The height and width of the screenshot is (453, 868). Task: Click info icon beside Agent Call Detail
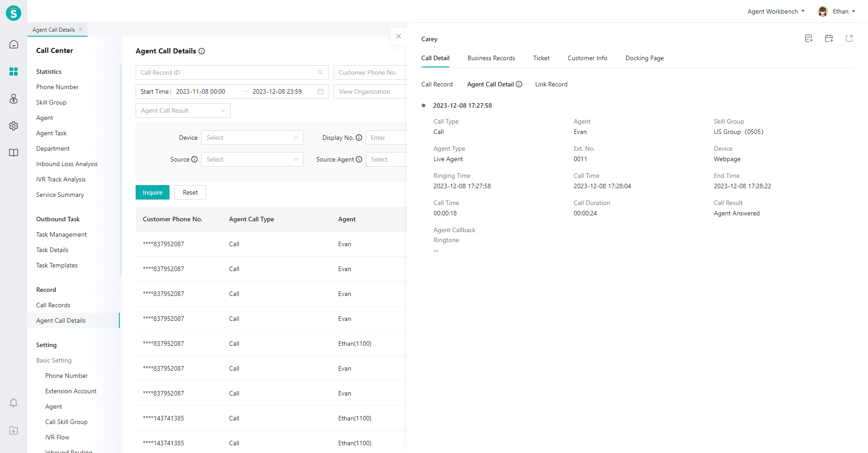click(x=519, y=84)
